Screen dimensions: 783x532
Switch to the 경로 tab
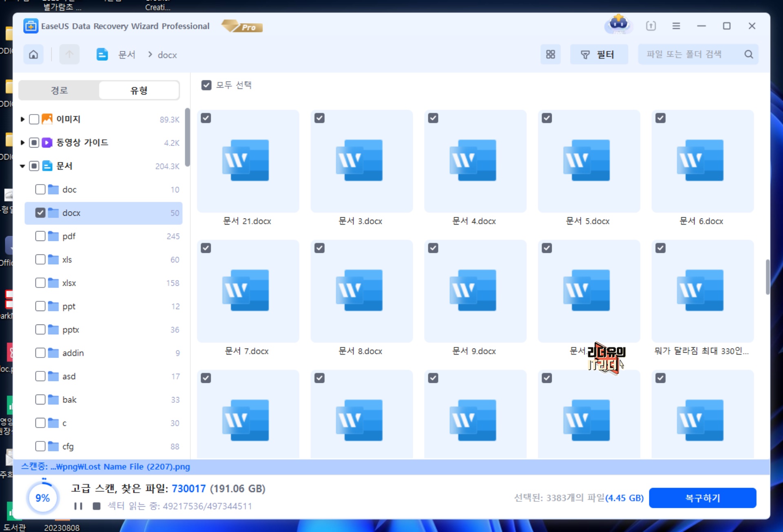click(x=59, y=90)
